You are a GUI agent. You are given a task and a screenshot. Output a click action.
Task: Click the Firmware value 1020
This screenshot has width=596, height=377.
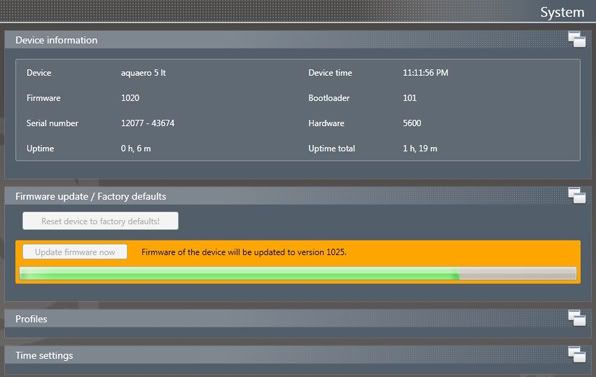pos(130,98)
